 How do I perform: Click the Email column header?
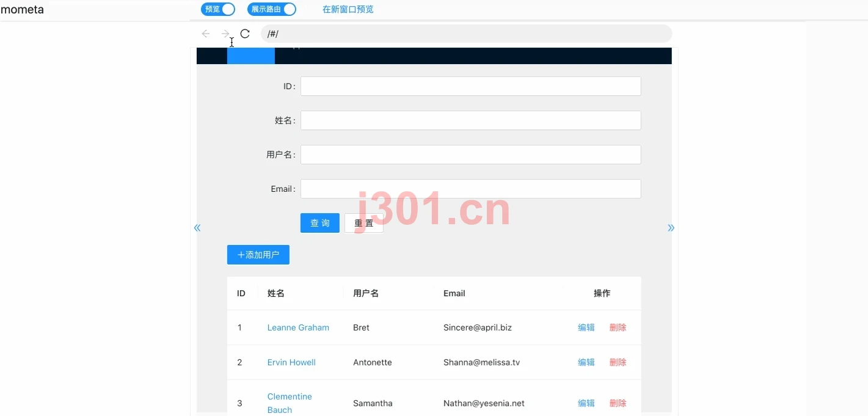coord(454,293)
